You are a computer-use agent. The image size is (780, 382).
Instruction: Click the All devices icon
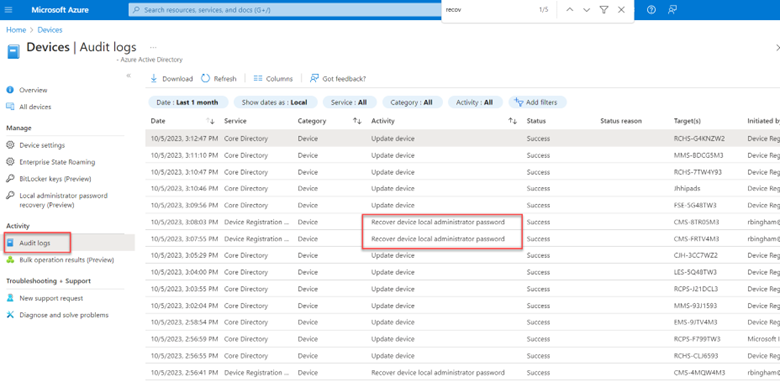[9, 106]
